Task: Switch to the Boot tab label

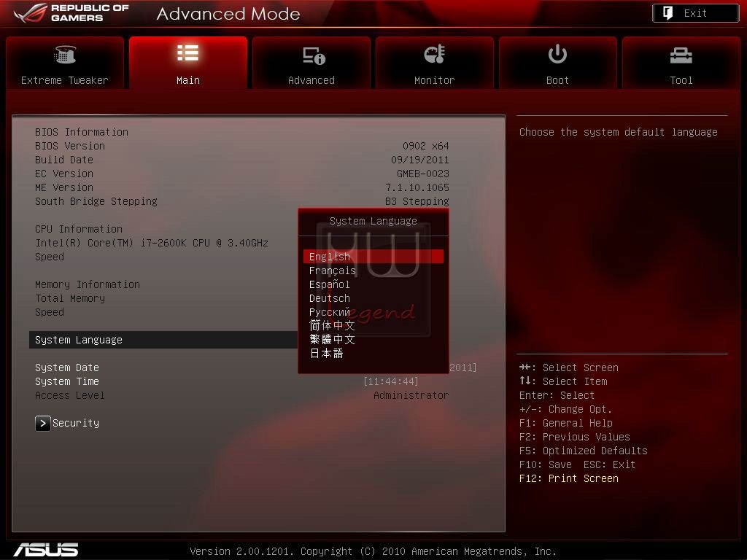Action: (557, 80)
